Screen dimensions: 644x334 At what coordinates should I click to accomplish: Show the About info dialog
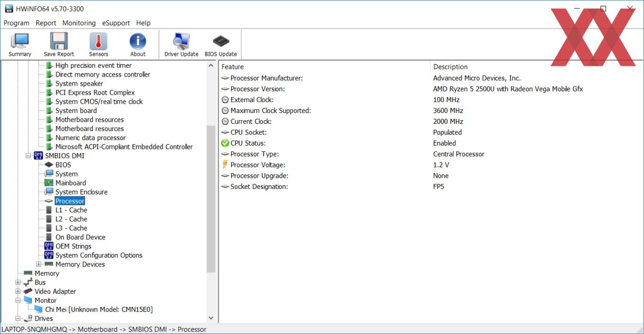coord(138,45)
